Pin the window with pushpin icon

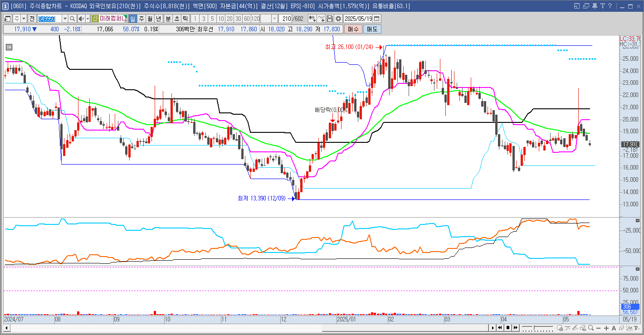coord(595,6)
